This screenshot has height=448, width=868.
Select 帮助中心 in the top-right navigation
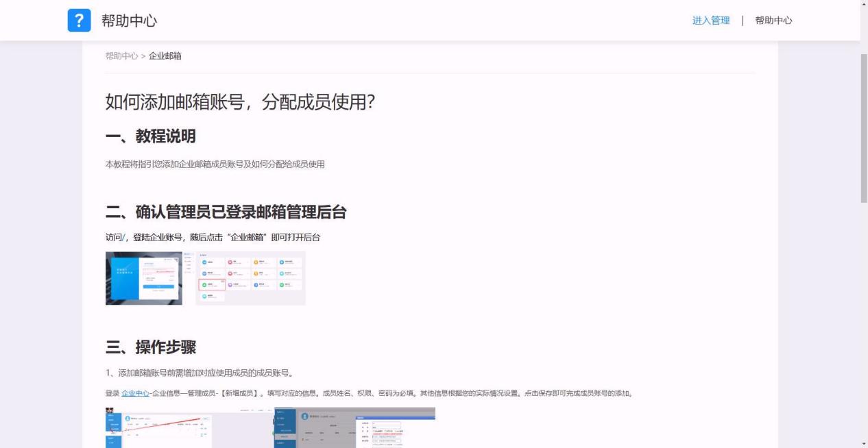pyautogui.click(x=773, y=21)
